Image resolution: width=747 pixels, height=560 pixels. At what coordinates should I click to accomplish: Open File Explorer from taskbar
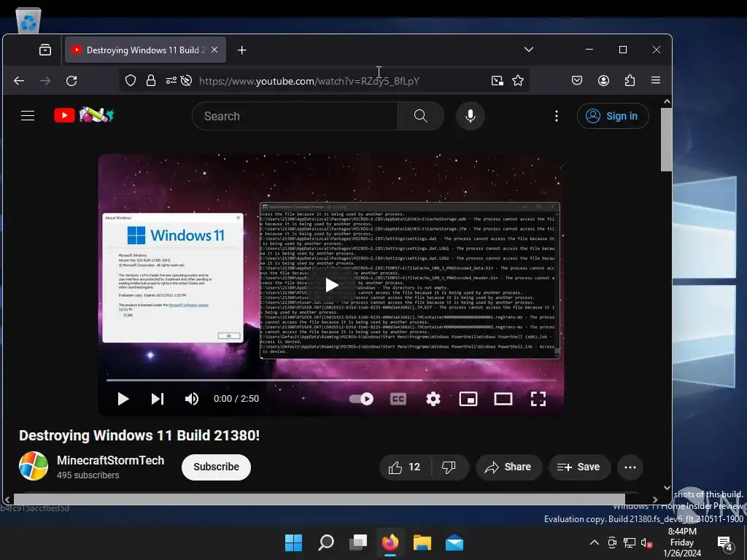[x=422, y=542]
